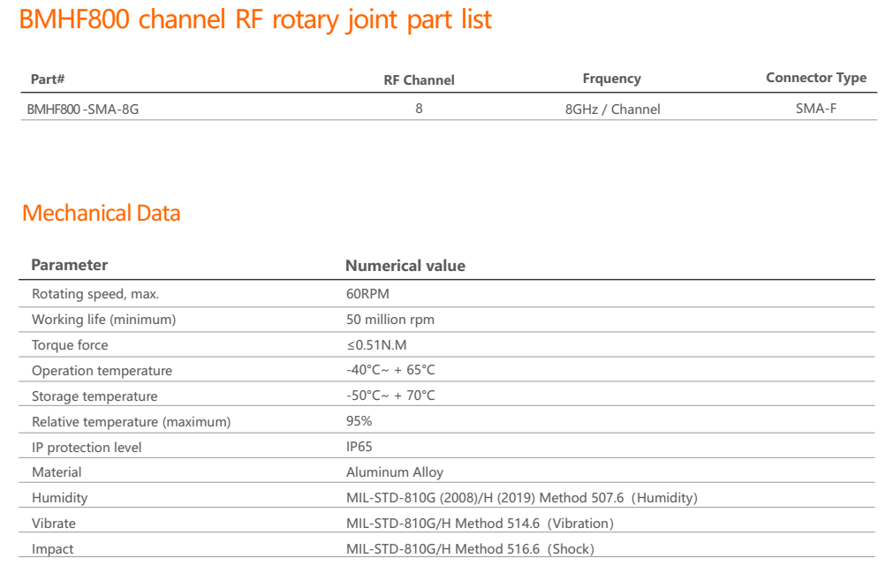
Task: Select the RF Channel column header
Action: pyautogui.click(x=419, y=79)
